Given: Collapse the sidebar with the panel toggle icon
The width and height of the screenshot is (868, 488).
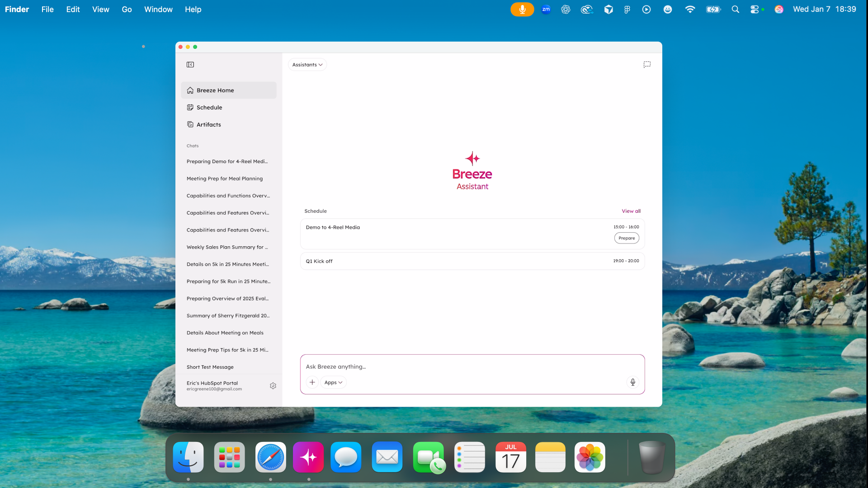Looking at the screenshot, I should (190, 65).
